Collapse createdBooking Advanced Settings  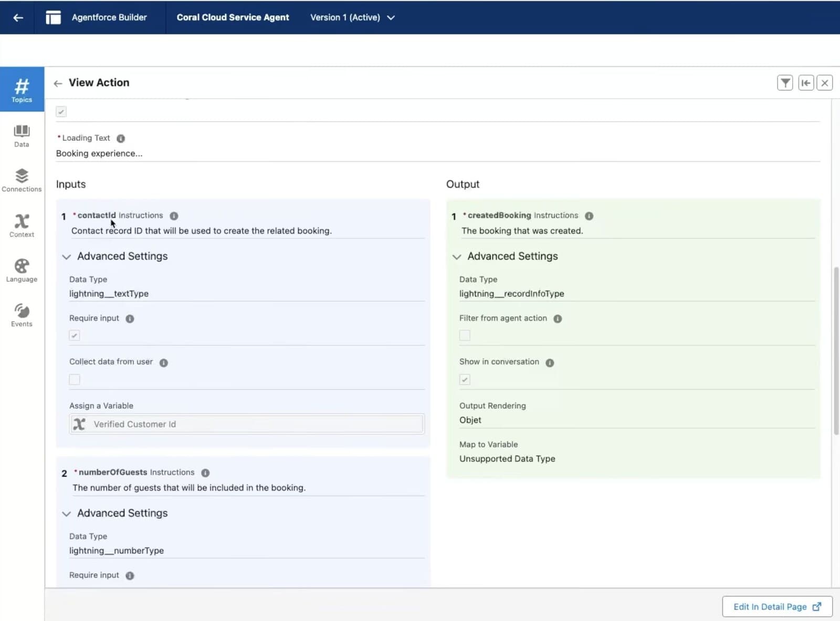[457, 257]
